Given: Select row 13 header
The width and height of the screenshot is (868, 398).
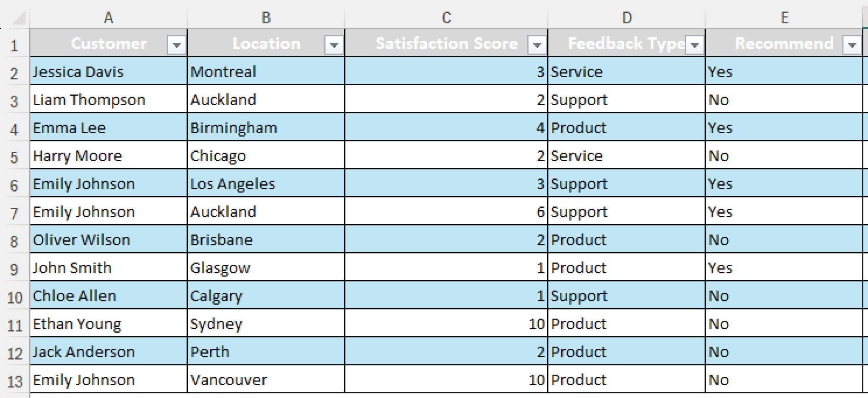Looking at the screenshot, I should tap(14, 381).
